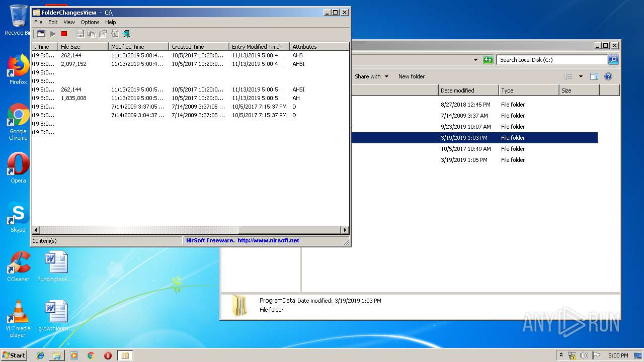Select the fundingtook Word document on desktop
This screenshot has width=644, height=362.
55,267
